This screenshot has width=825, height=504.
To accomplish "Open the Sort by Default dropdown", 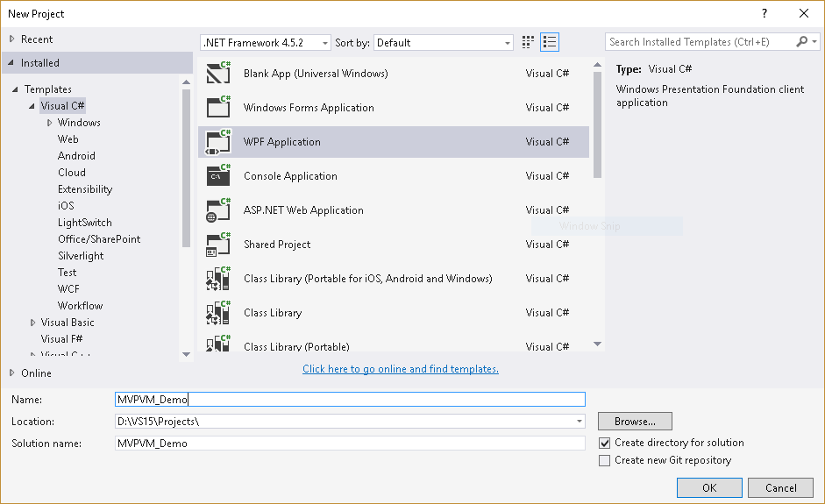I will click(x=443, y=43).
